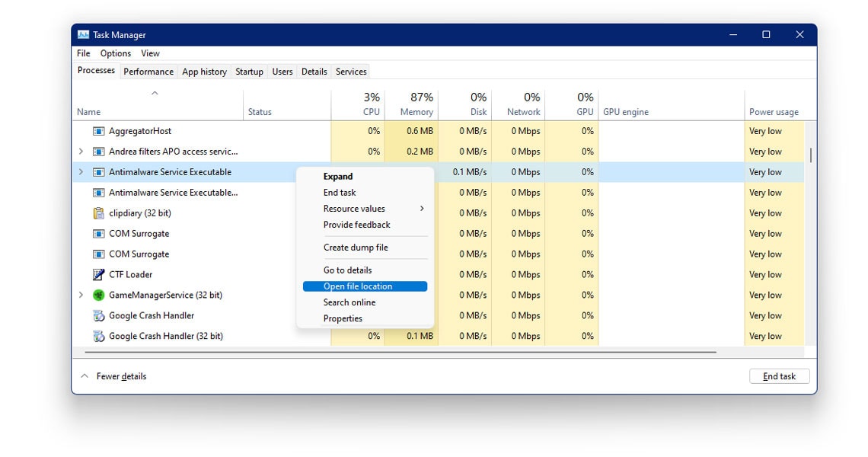
Task: Click the second COM Surrogate icon
Action: click(x=100, y=254)
